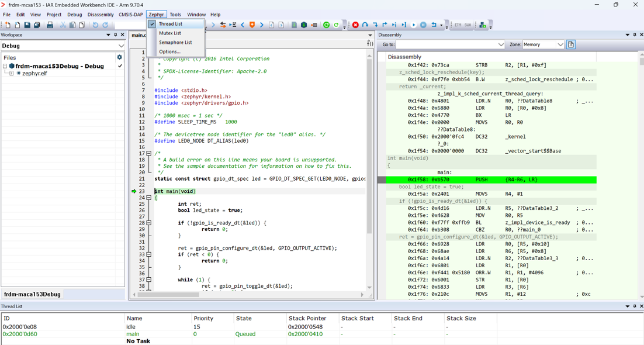Open Workspace panel dropdown arrow
Screen dimensions: 644x345
(x=109, y=35)
